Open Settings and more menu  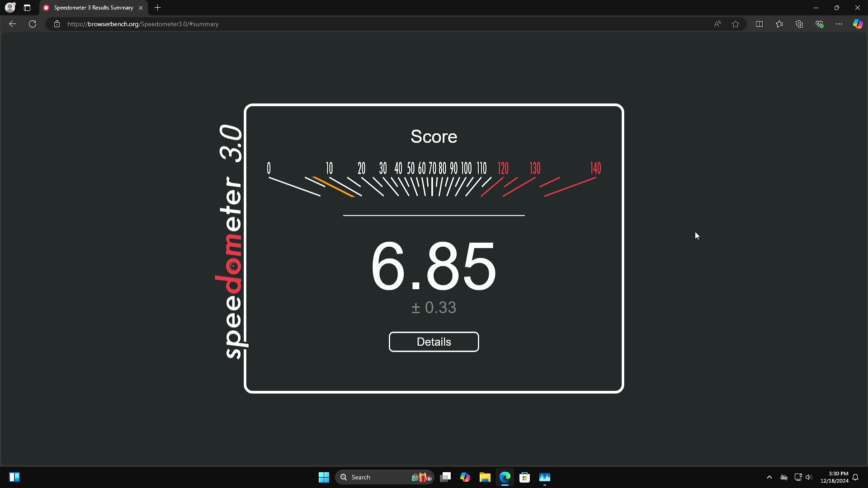coord(839,24)
